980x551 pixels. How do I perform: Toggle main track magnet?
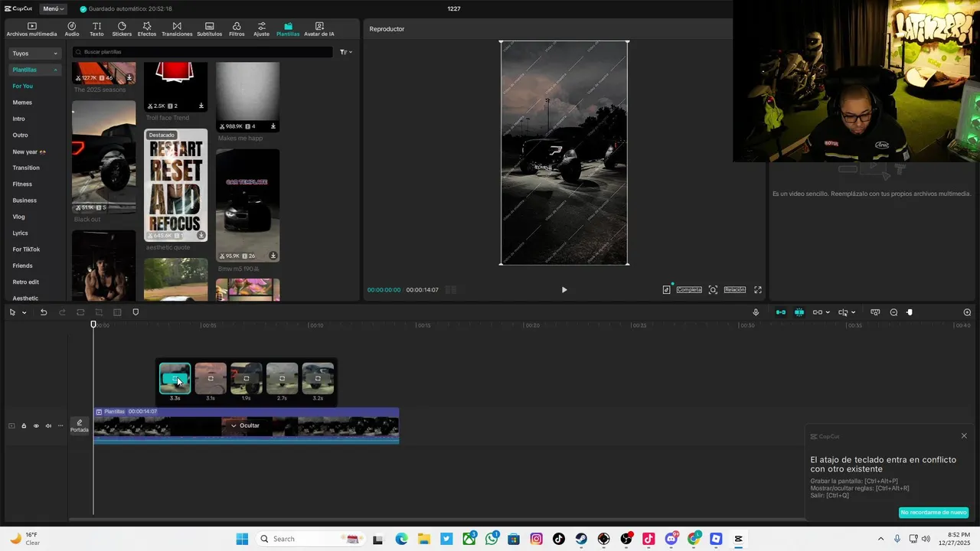781,312
